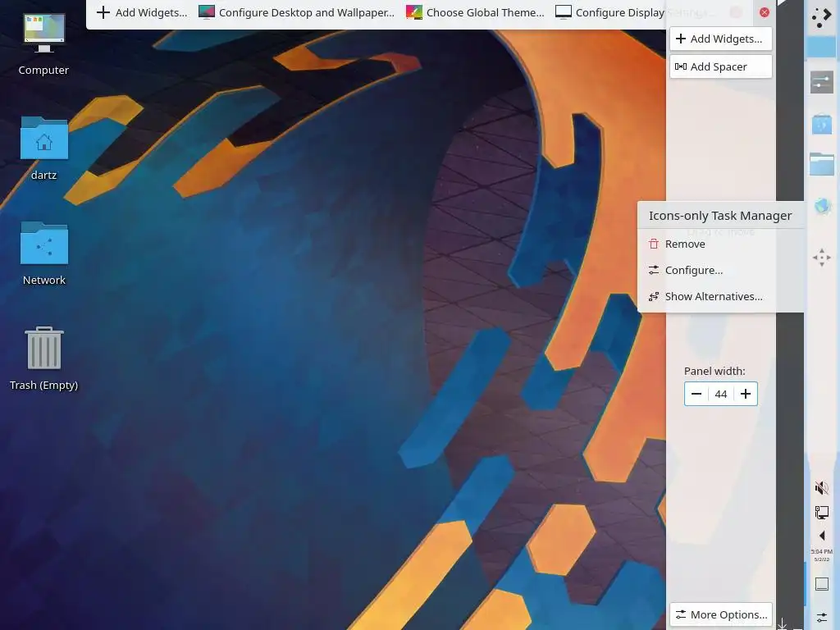The width and height of the screenshot is (840, 630).
Task: Click the Add Widgets button in the panel editor
Action: [720, 39]
